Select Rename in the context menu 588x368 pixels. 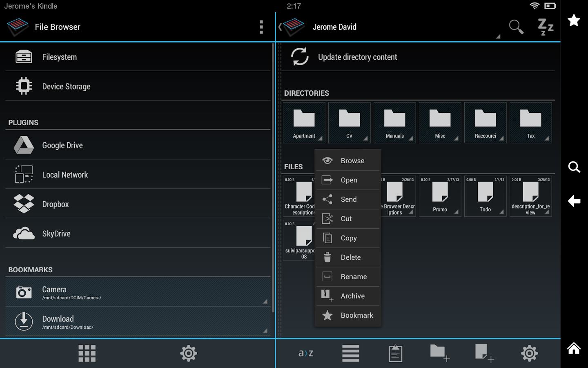(348, 276)
